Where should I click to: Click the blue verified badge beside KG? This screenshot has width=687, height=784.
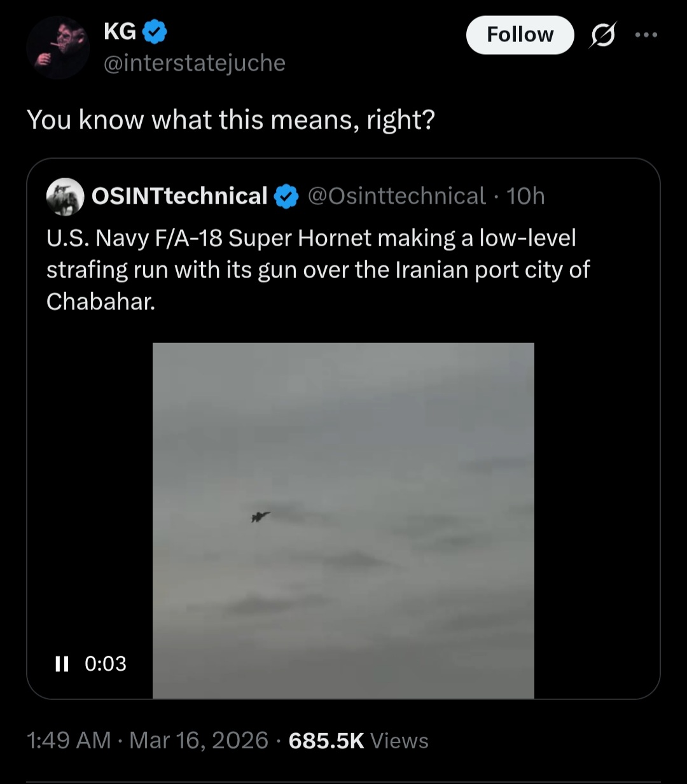(x=155, y=31)
